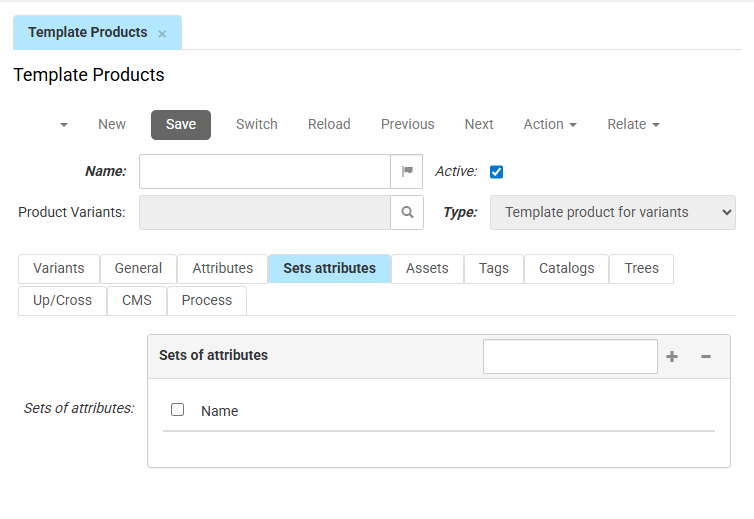
Task: Switch to the Attributes tab
Action: [x=223, y=268]
